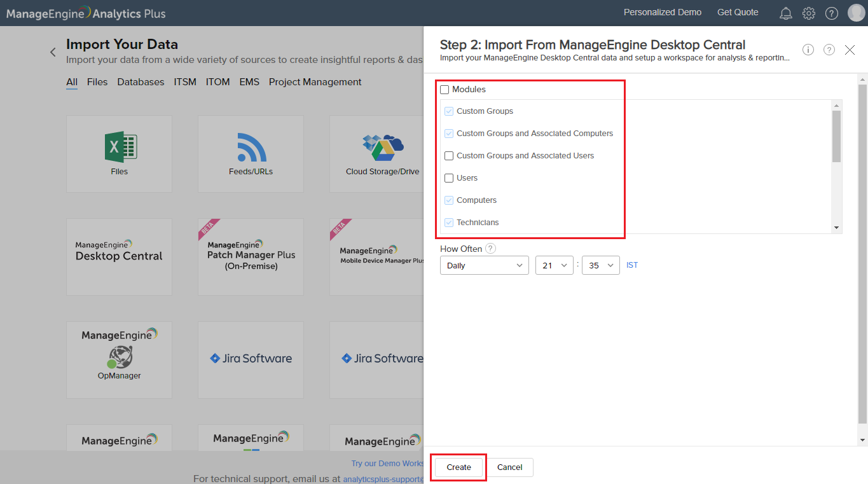Click the import panel scroll down arrow
Image resolution: width=868 pixels, height=484 pixels.
(862, 440)
